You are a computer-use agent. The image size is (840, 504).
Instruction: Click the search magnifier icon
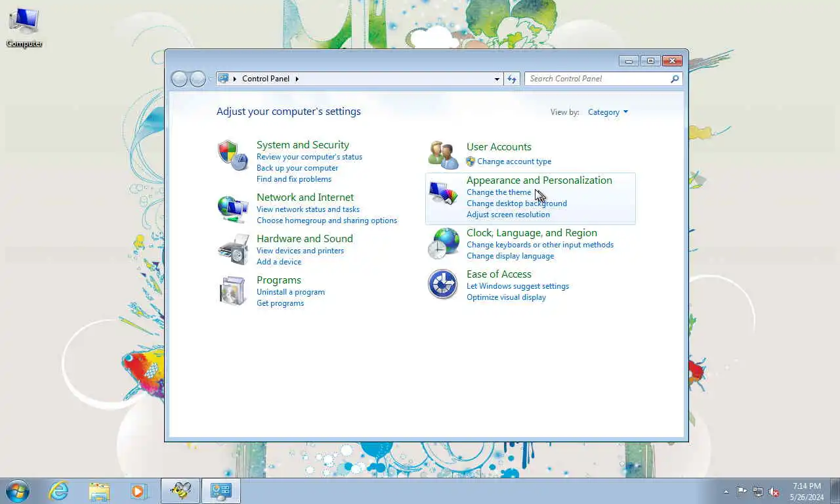pos(675,79)
